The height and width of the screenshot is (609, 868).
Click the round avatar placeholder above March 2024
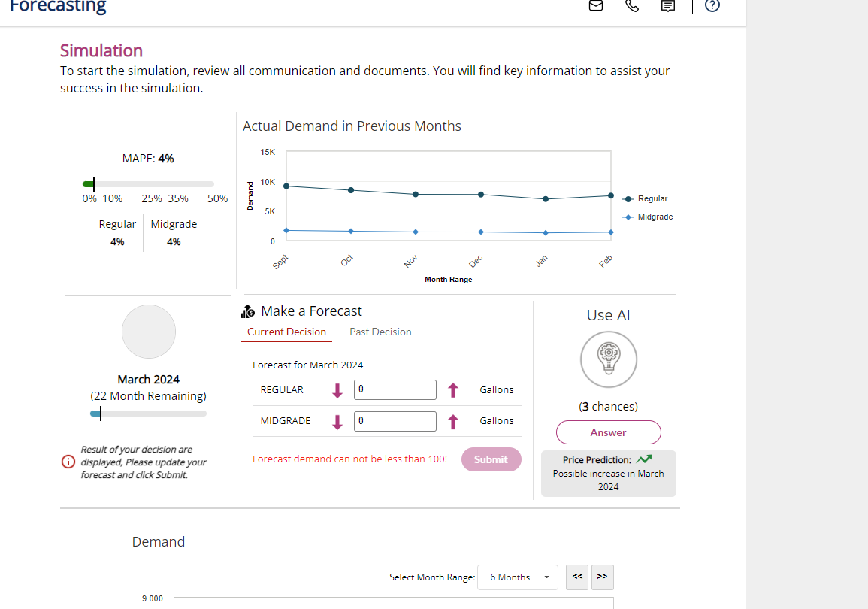(149, 332)
